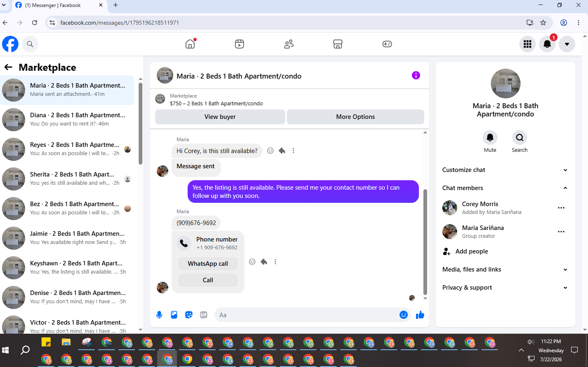This screenshot has height=367, width=588.
Task: Open the Bez conversation in the list
Action: 67,209
